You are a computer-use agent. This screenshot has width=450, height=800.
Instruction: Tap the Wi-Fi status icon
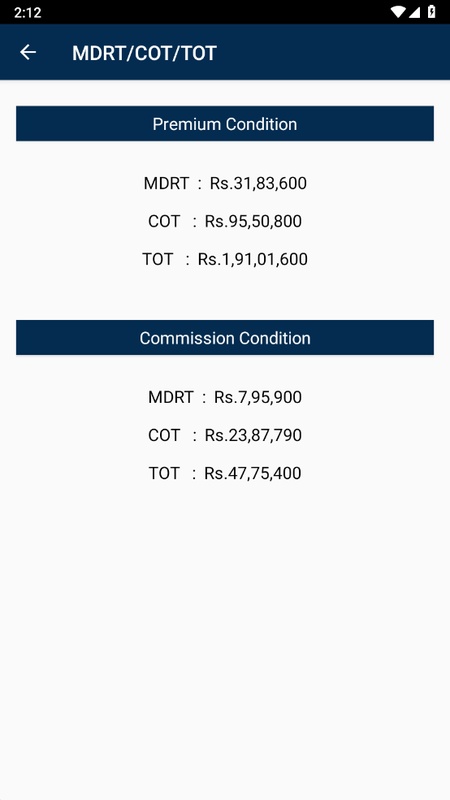pos(397,12)
